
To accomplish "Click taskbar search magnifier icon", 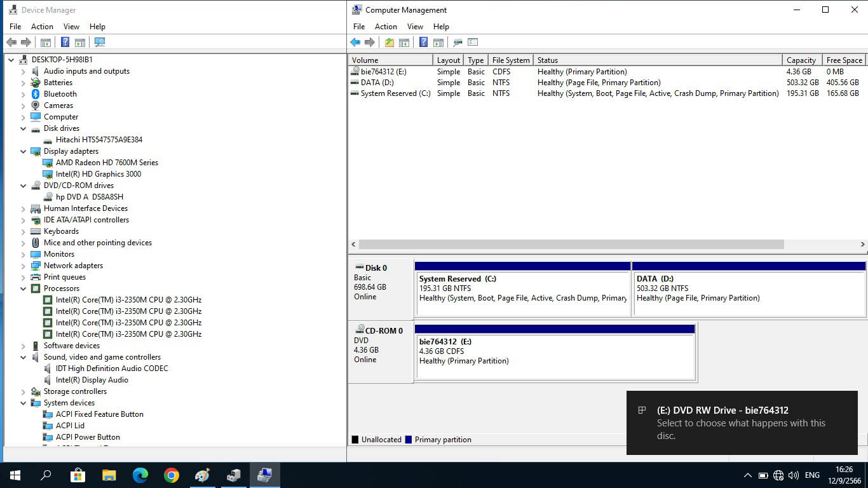I will pyautogui.click(x=46, y=475).
